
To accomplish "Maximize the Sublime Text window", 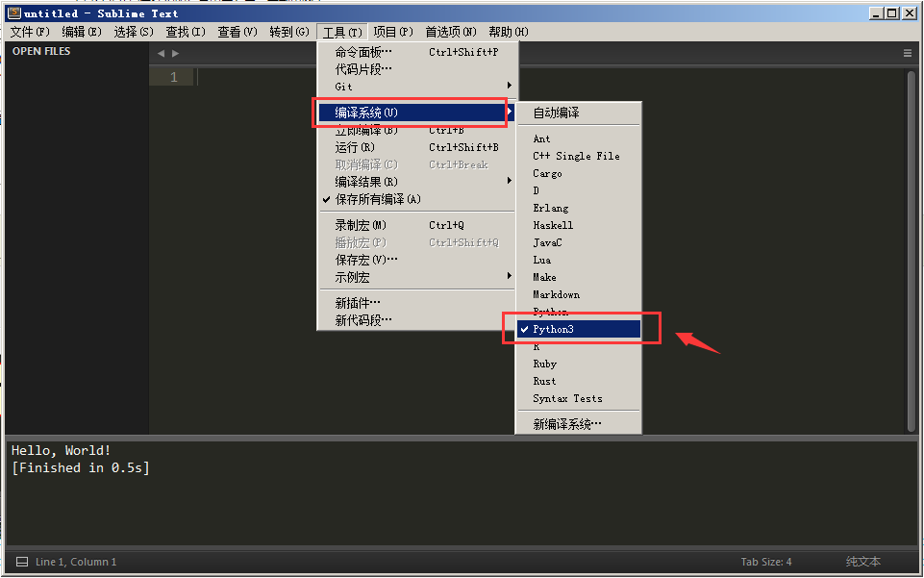I will click(892, 13).
